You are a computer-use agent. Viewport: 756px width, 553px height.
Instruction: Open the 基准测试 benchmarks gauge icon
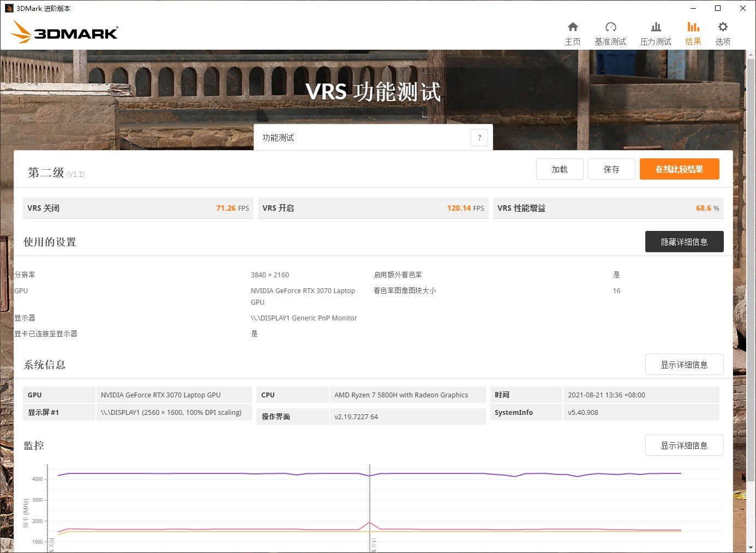[x=610, y=27]
